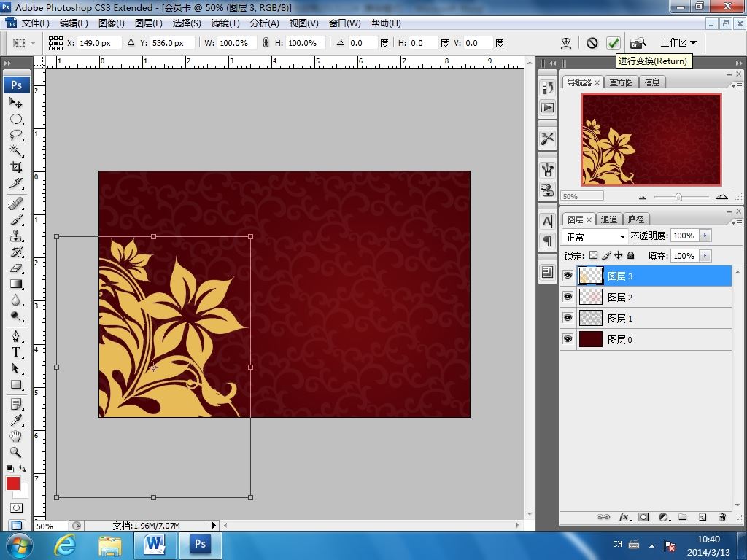Expand the toolbox to two columns
747x560 pixels.
pos(7,63)
